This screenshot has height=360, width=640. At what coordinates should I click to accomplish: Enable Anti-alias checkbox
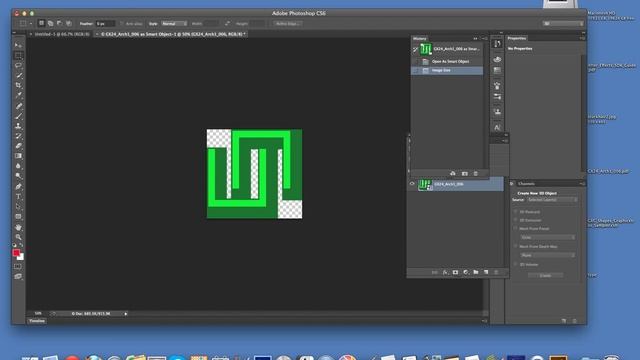coord(122,24)
